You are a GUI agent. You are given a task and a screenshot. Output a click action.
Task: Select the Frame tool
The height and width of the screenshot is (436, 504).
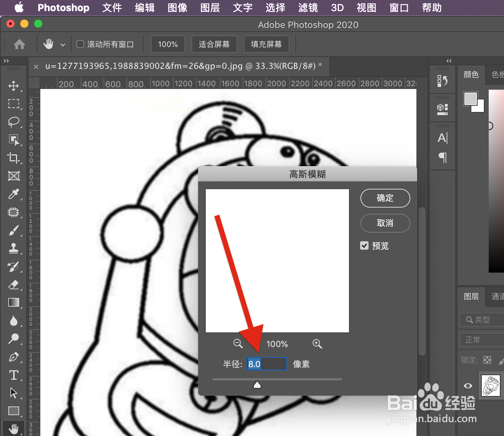point(14,176)
